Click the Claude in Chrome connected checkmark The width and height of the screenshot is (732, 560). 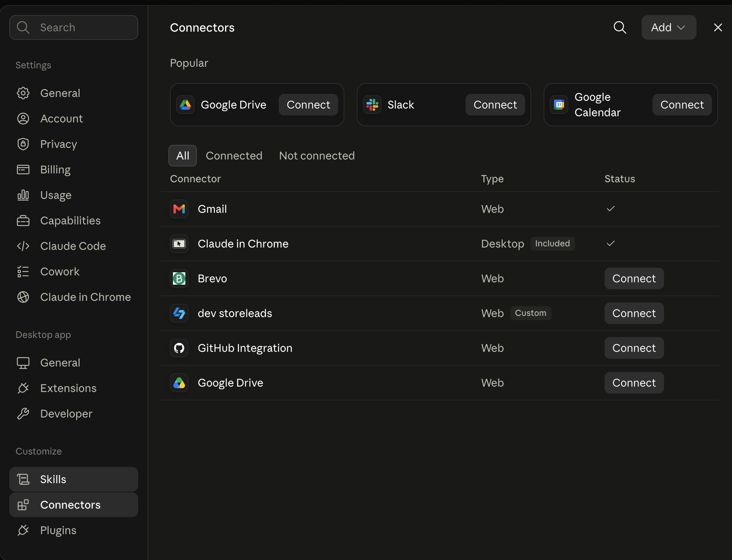click(610, 243)
